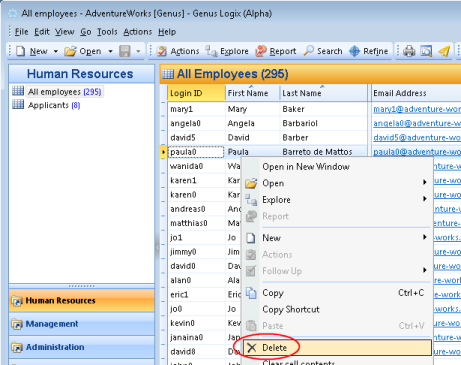Switch to Management section
This screenshot has width=461, height=365.
click(82, 324)
